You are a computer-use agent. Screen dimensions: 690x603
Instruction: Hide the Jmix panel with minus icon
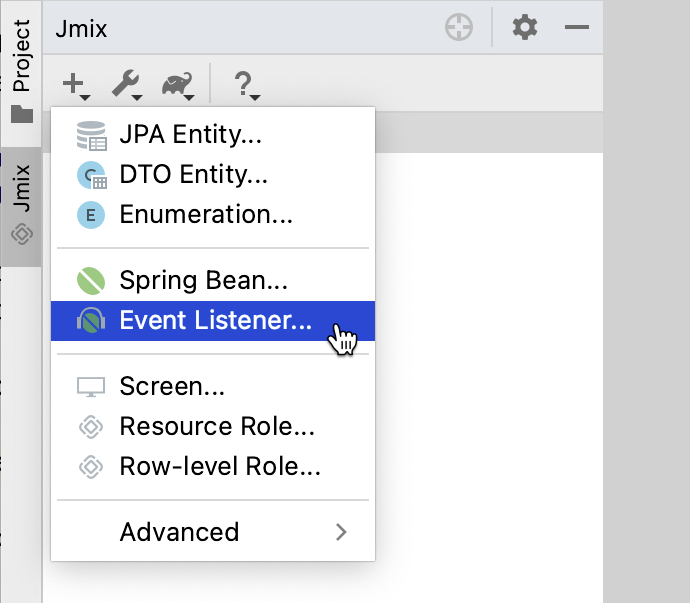click(577, 28)
